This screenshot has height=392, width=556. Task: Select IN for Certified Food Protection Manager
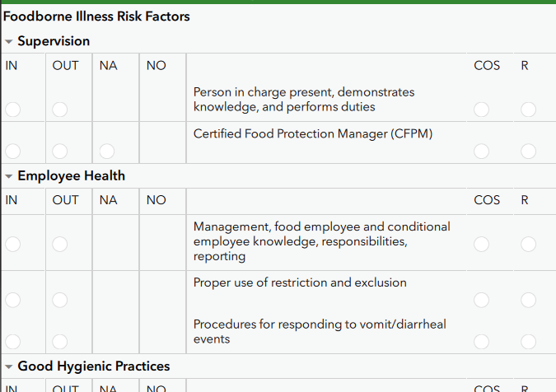12,152
